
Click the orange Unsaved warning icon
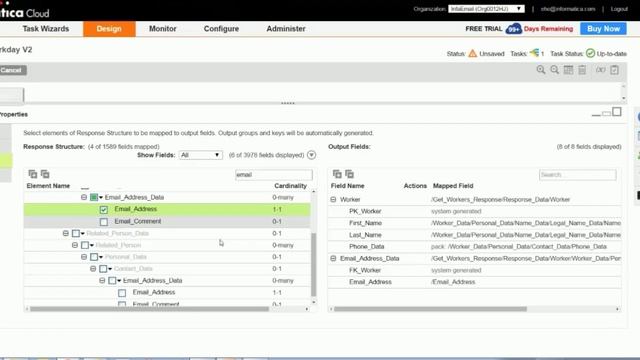(x=473, y=53)
